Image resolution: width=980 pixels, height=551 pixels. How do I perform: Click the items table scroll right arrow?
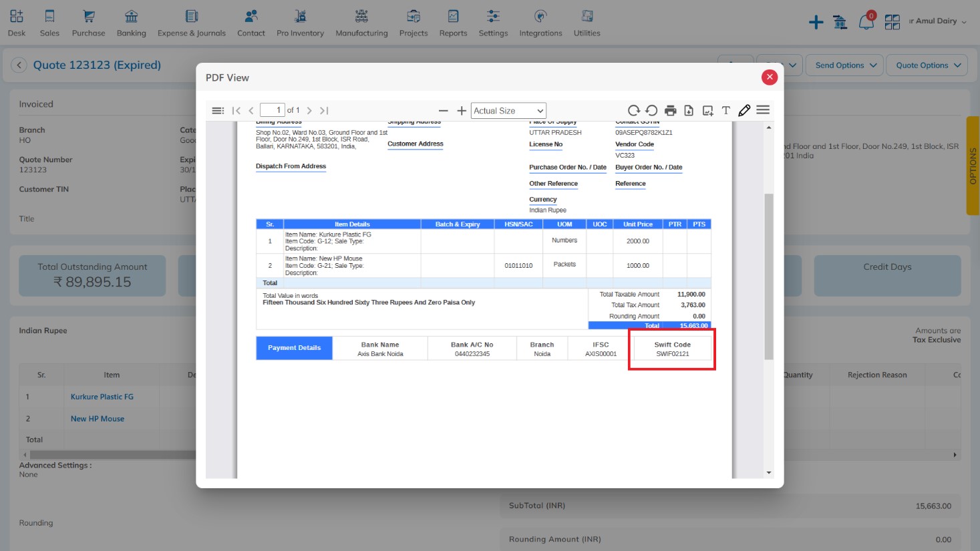point(955,455)
